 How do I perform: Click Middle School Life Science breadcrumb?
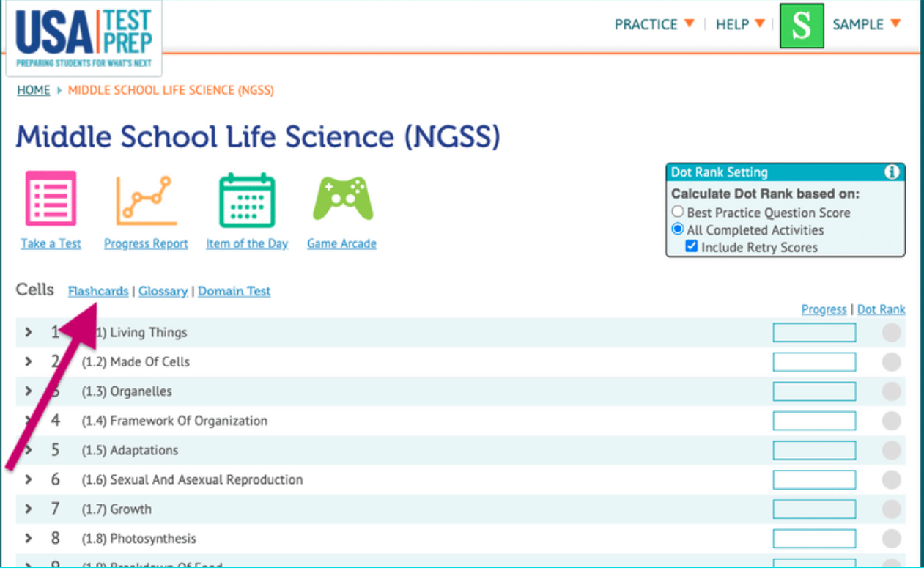[x=171, y=90]
